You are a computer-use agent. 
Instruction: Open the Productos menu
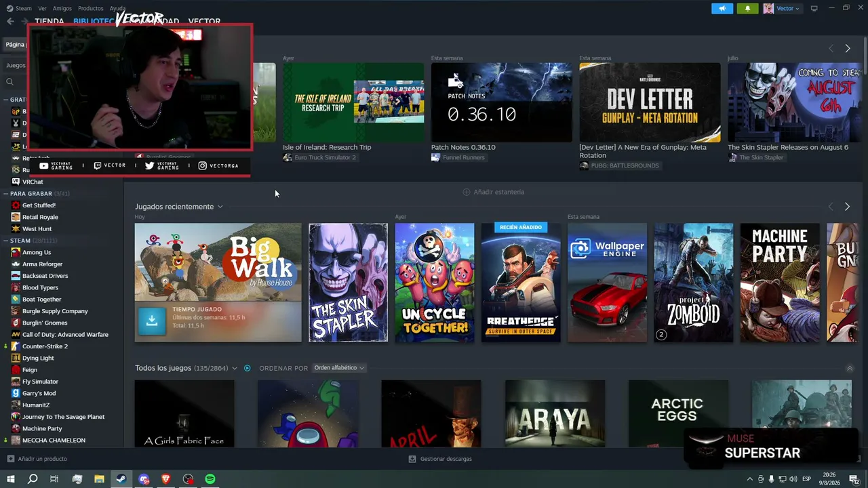(x=91, y=8)
